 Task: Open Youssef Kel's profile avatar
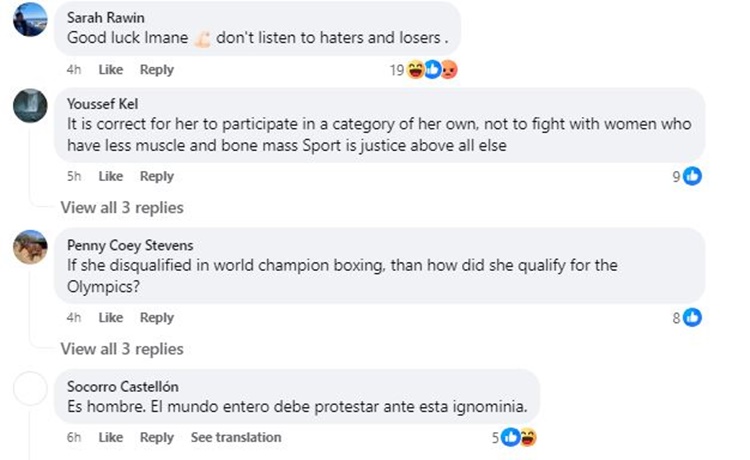tap(30, 105)
